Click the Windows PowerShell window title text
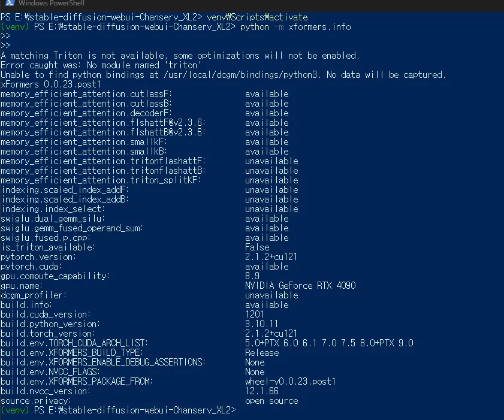This screenshot has height=420, width=504. [x=51, y=3]
